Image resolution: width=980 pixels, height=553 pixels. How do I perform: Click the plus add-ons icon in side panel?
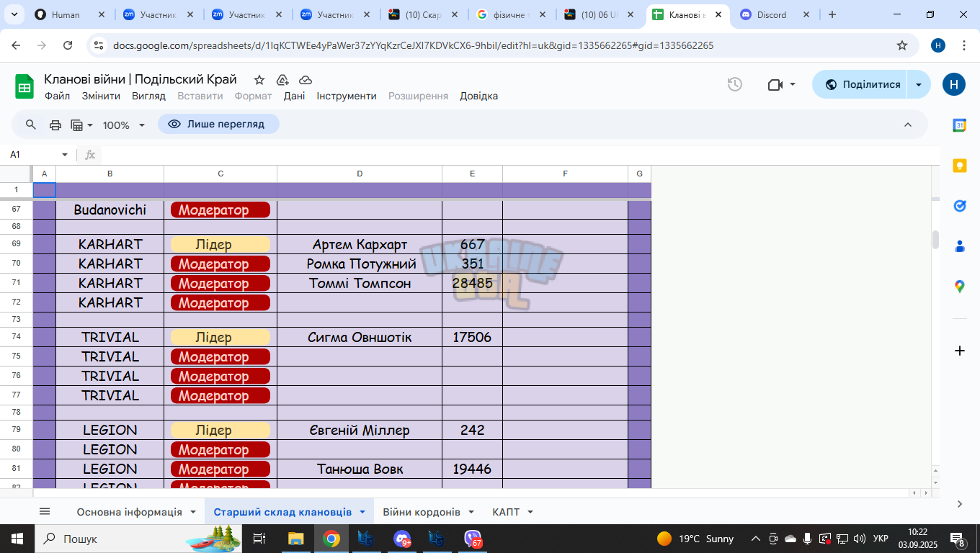(960, 351)
